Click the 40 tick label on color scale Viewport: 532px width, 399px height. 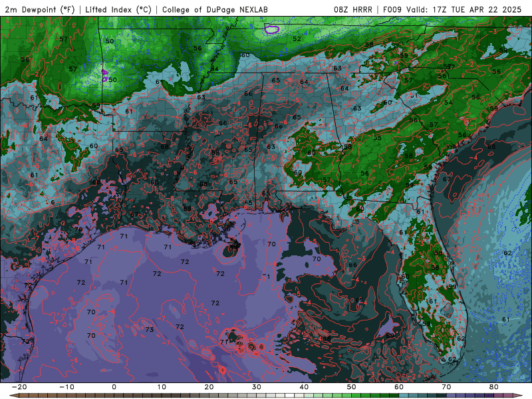(x=304, y=387)
